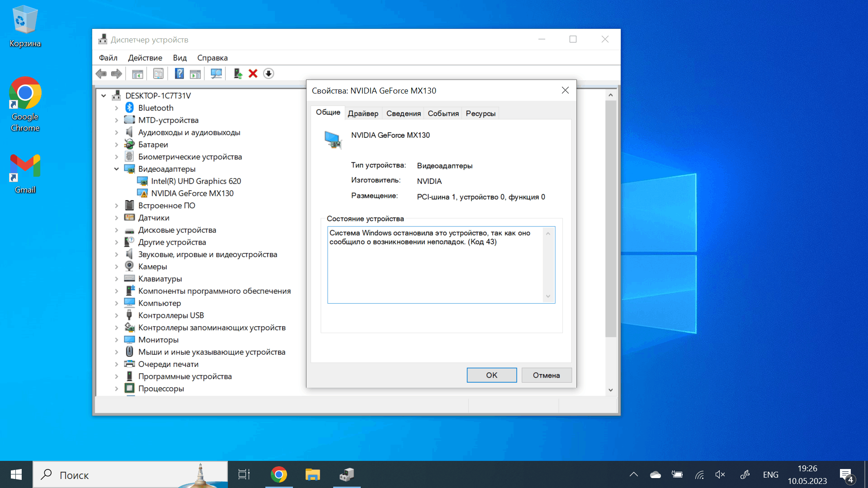This screenshot has width=868, height=488.
Task: Select the Bluetooth device category
Action: pyautogui.click(x=156, y=108)
